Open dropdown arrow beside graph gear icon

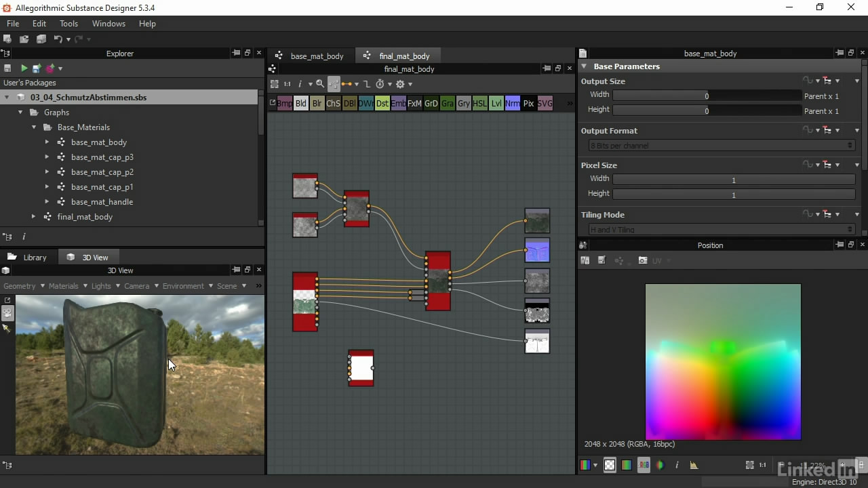coord(410,85)
